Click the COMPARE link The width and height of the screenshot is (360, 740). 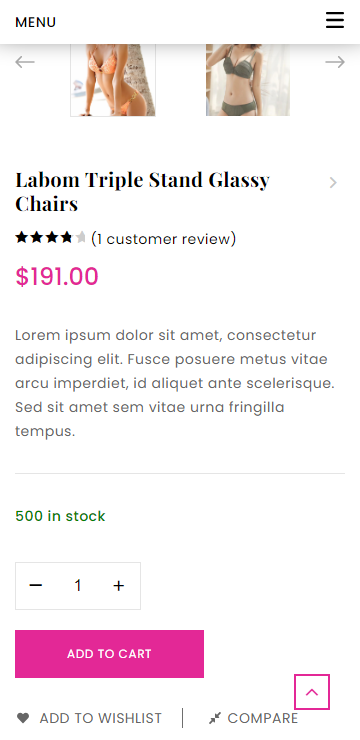pyautogui.click(x=263, y=718)
